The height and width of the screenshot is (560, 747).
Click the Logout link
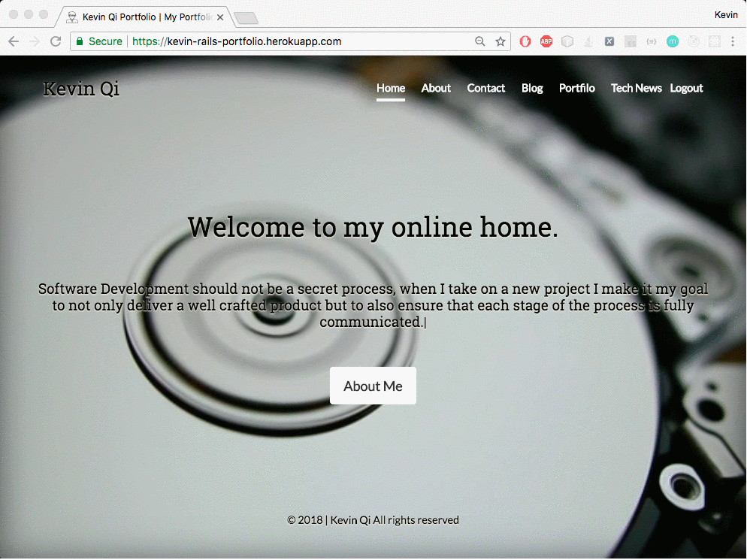[686, 88]
